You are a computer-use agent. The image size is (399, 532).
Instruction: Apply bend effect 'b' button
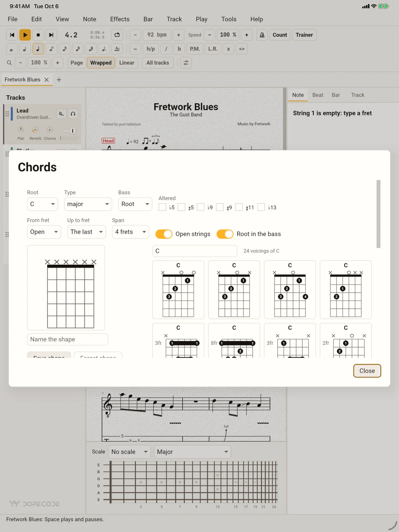point(180,49)
